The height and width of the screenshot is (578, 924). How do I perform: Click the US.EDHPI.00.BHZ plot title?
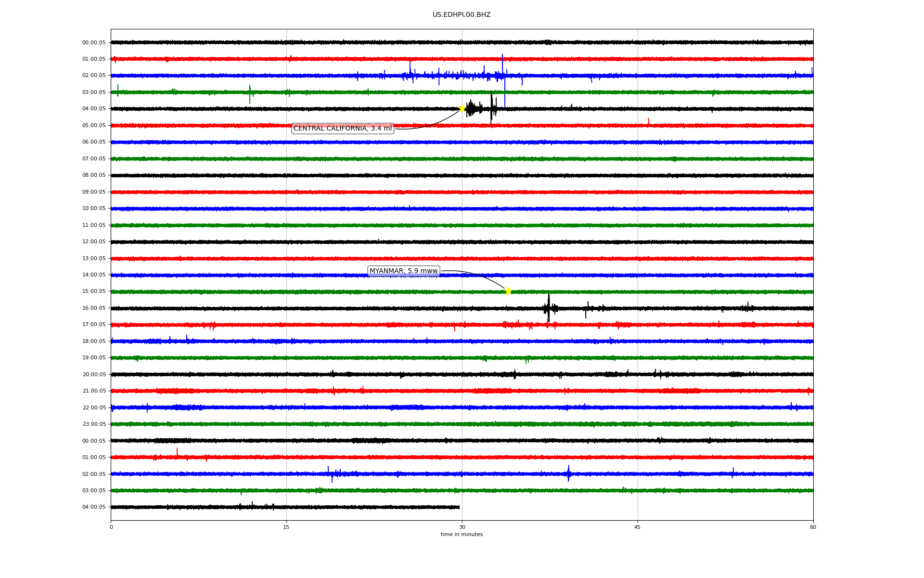coord(462,15)
